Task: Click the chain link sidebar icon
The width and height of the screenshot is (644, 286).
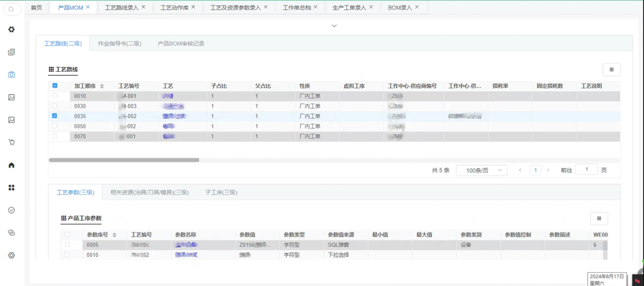Action: [11, 232]
